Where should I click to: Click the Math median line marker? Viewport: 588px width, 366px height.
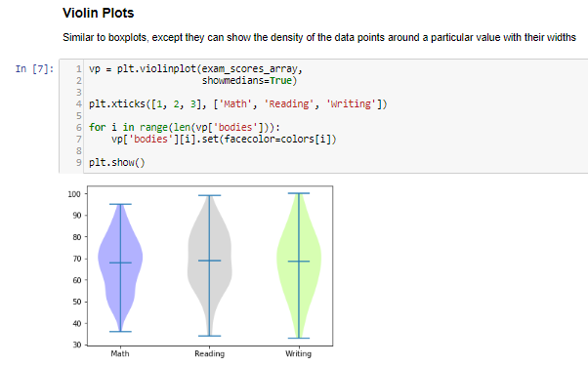point(120,263)
